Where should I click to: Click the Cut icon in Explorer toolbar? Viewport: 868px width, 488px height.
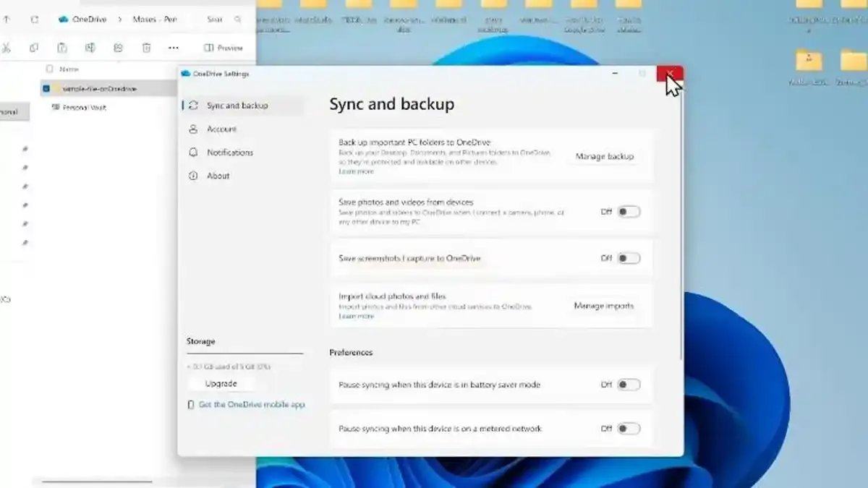(7, 48)
